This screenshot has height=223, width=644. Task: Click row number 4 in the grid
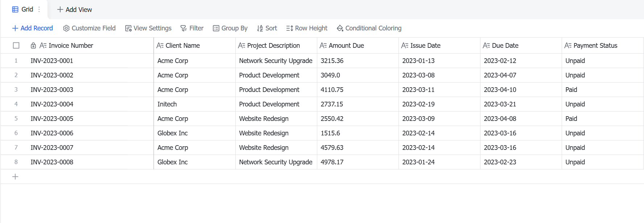click(16, 104)
